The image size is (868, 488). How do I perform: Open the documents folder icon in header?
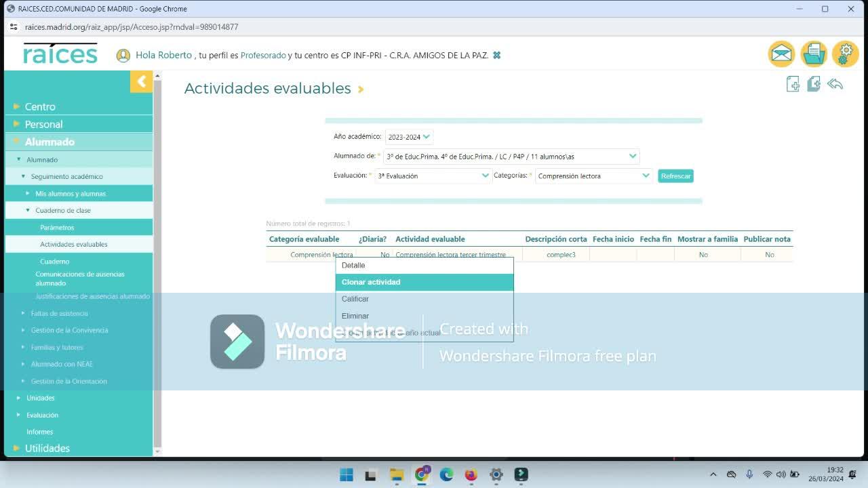coord(813,54)
